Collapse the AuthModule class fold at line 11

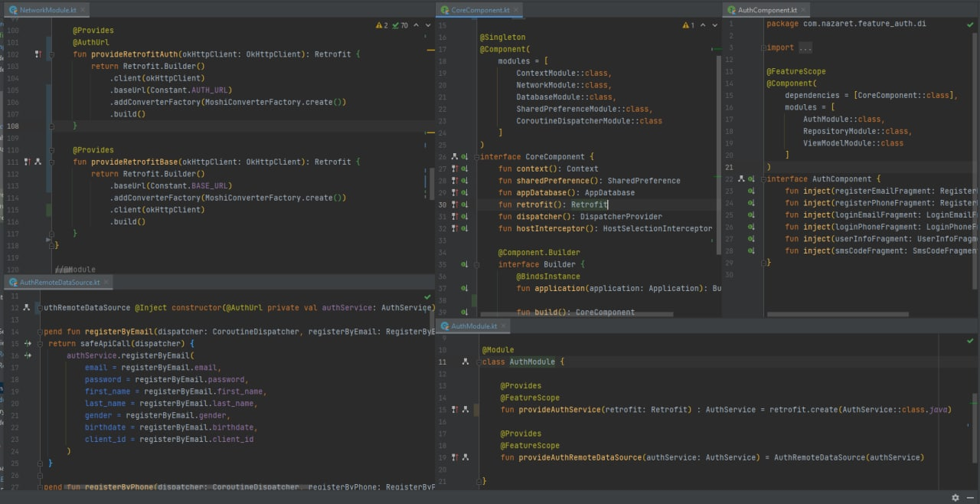point(478,362)
